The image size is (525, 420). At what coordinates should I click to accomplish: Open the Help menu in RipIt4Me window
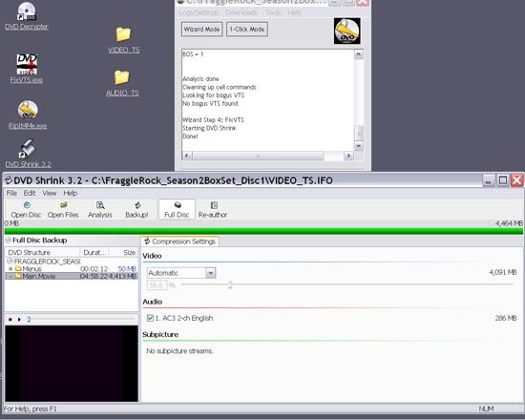294,12
